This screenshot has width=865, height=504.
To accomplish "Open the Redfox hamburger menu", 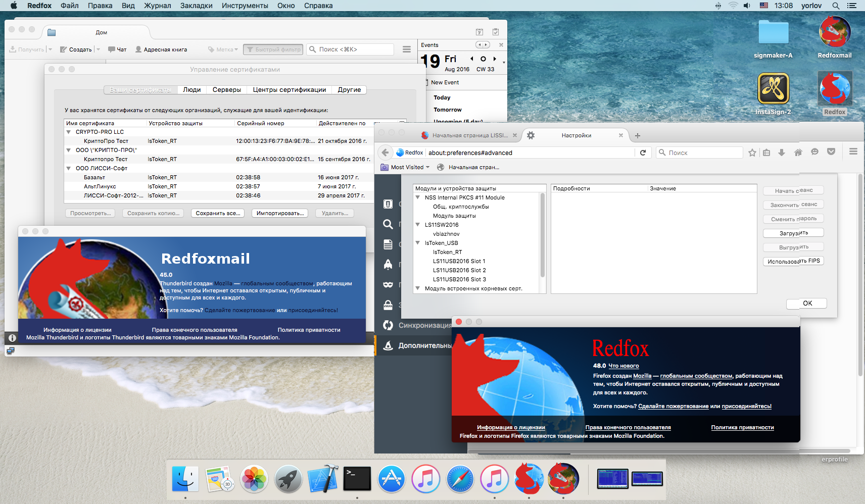I will pyautogui.click(x=853, y=152).
